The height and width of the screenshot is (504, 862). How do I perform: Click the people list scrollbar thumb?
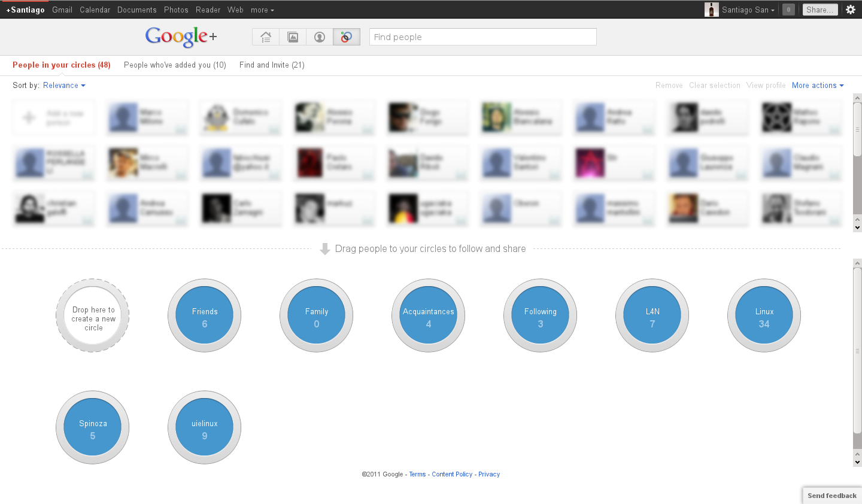click(857, 130)
